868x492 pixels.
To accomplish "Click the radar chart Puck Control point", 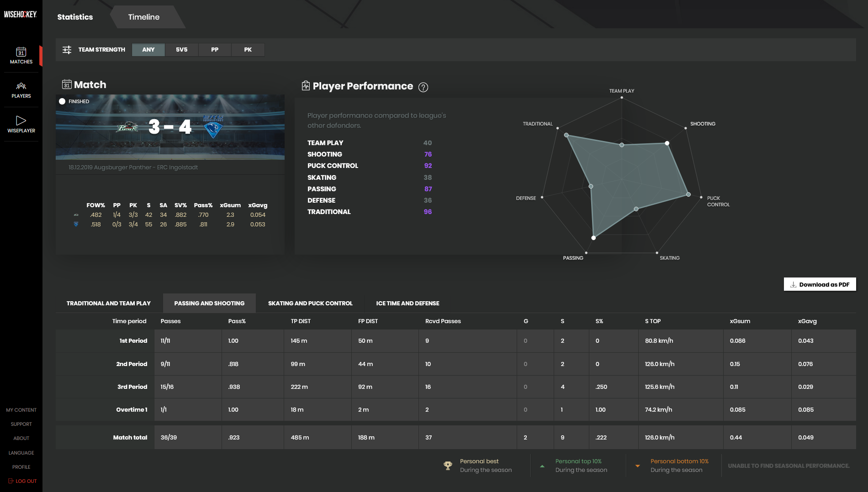I will pyautogui.click(x=688, y=194).
